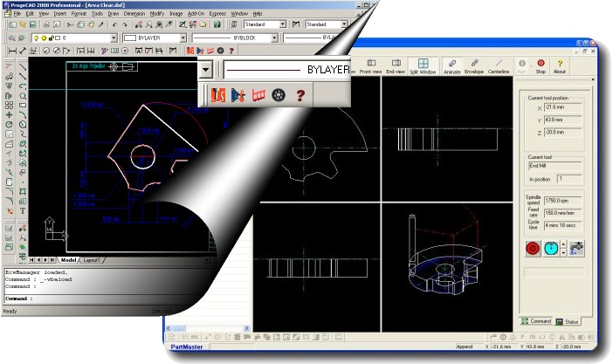Open Print Preview from the standard toolbar

click(x=57, y=24)
